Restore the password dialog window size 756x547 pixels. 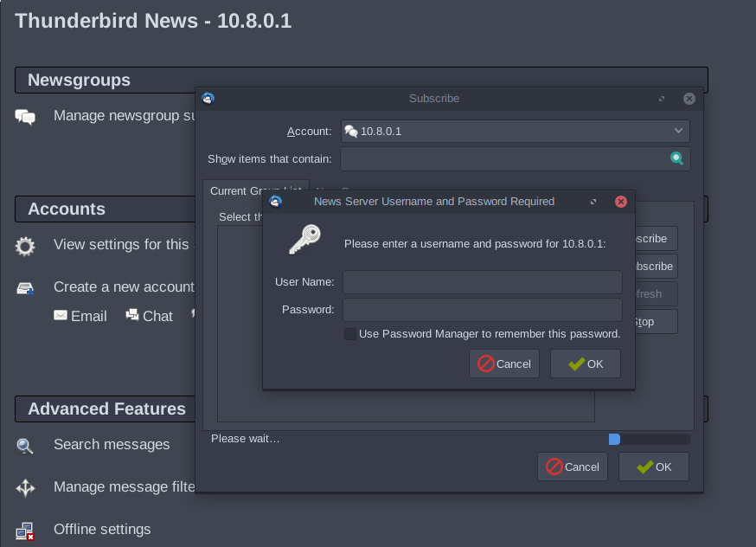click(x=593, y=202)
